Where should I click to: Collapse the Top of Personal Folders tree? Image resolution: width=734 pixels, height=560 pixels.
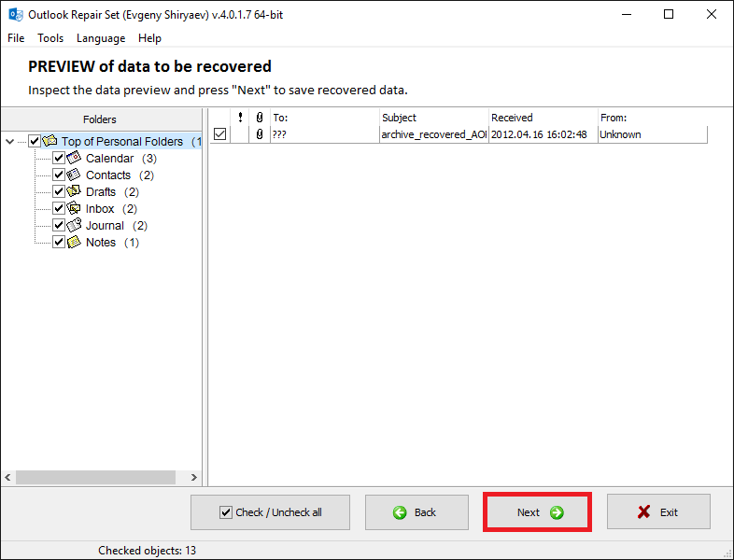click(10, 141)
